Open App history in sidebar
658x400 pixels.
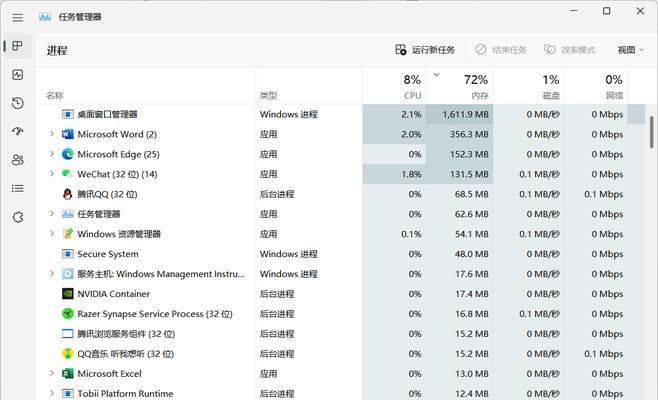pos(18,103)
